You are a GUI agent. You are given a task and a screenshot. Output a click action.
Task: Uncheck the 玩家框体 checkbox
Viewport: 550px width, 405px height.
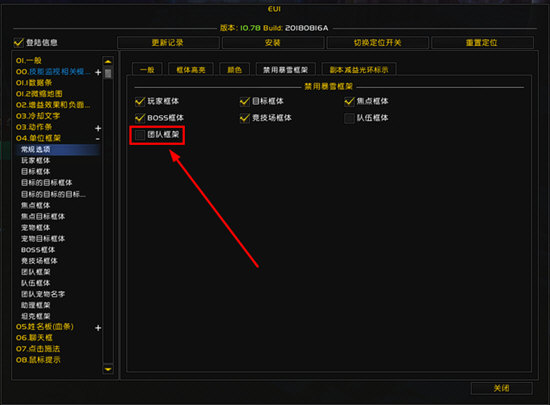[x=140, y=101]
